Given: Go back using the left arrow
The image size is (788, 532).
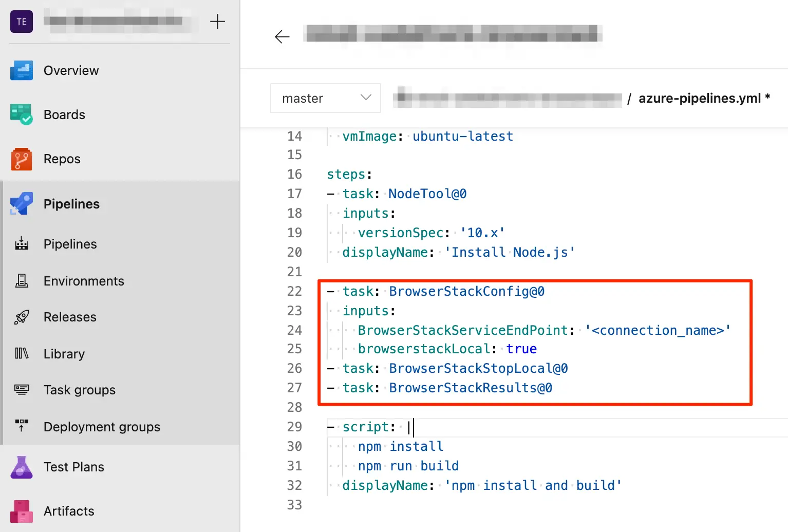Looking at the screenshot, I should coord(282,36).
